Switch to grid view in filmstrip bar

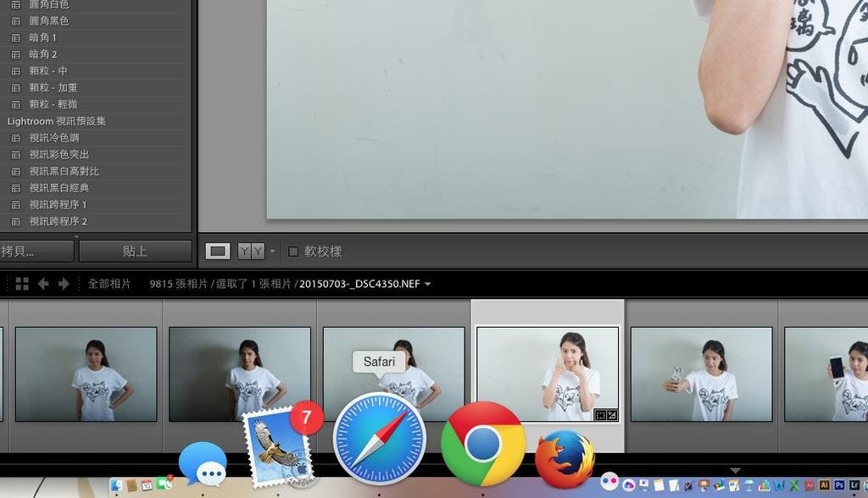tap(22, 284)
